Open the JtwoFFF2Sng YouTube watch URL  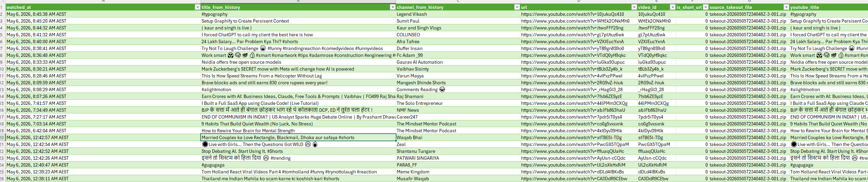click(x=572, y=28)
